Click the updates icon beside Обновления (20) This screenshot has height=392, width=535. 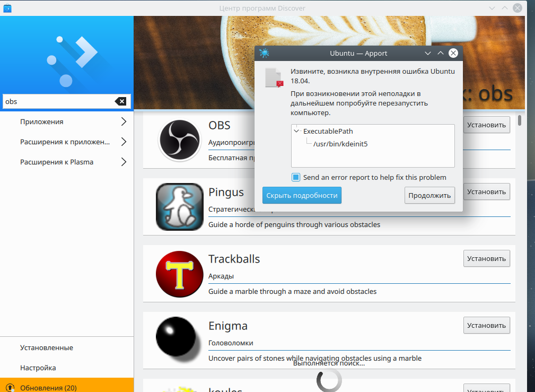[10, 388]
